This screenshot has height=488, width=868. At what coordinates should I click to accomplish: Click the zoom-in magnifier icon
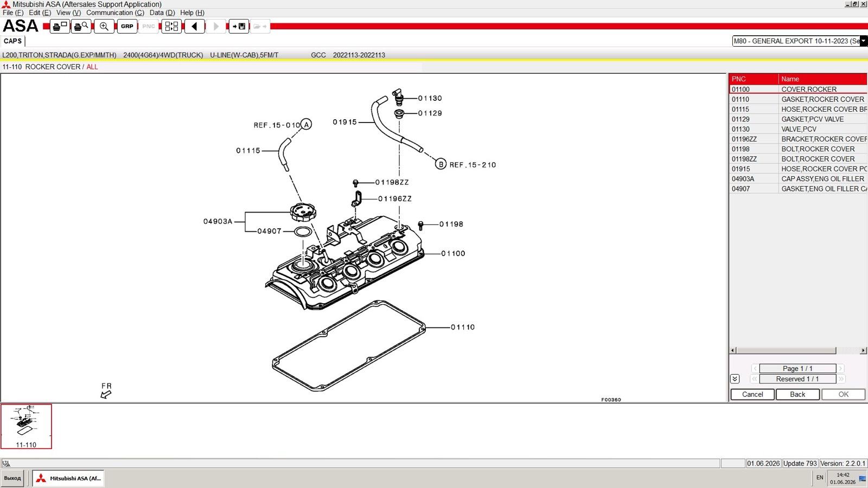104,26
